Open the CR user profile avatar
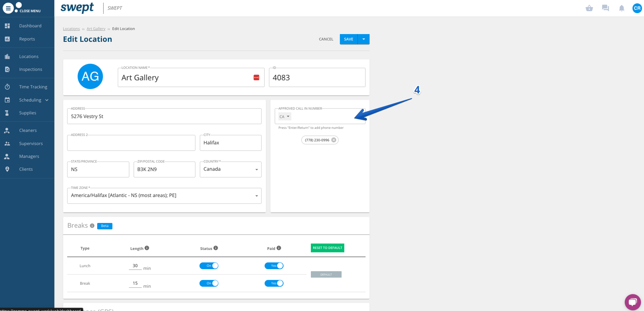644x311 pixels. click(637, 8)
